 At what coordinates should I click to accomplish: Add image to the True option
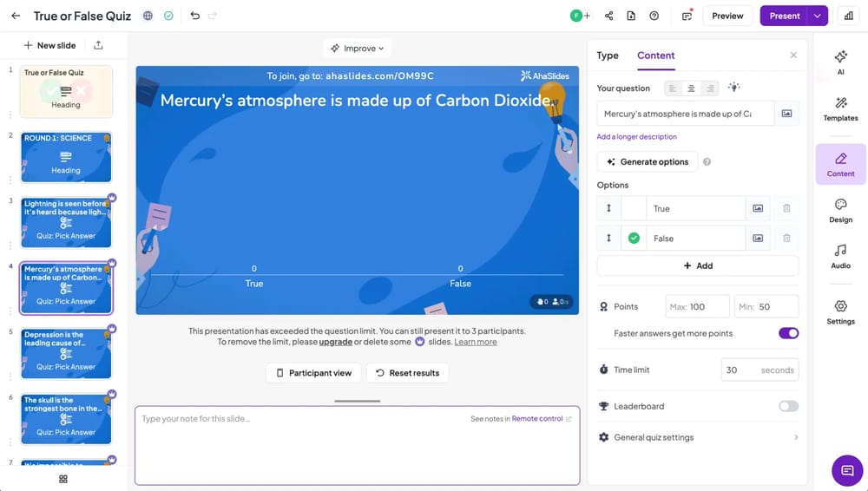(758, 208)
